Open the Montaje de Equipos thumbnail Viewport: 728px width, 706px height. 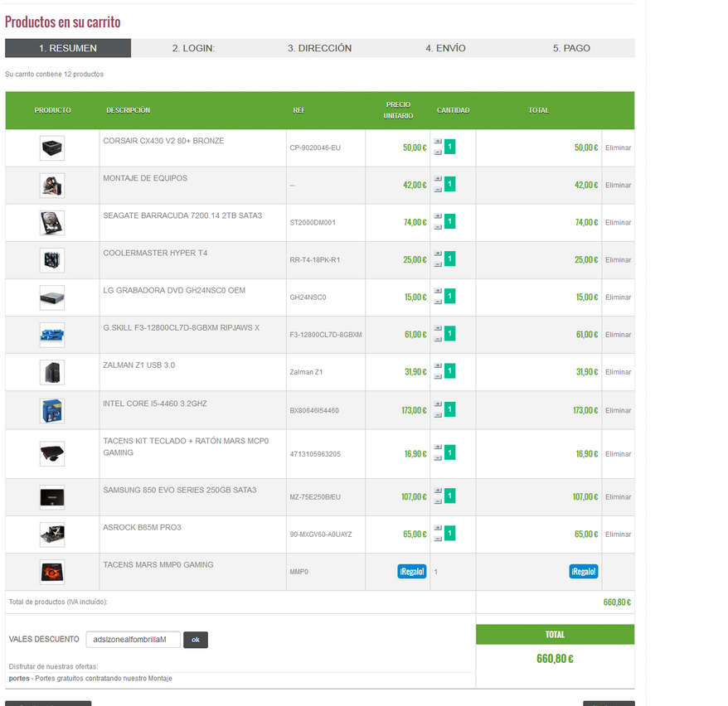click(x=52, y=186)
